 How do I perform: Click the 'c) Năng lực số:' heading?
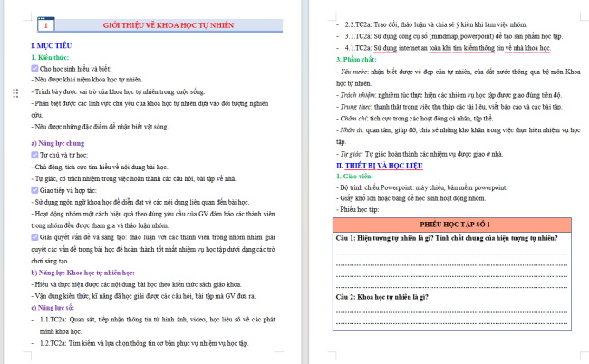point(53,308)
